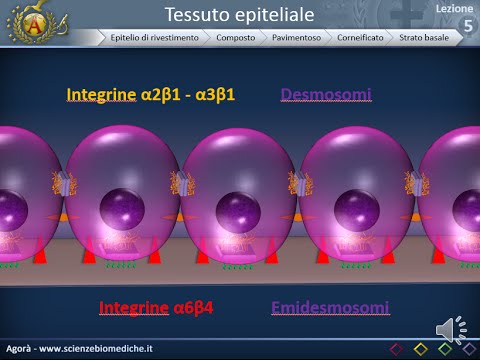Click the Emidesmosomi label

point(330,308)
